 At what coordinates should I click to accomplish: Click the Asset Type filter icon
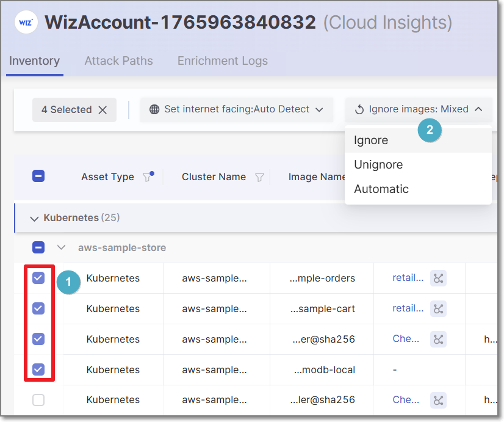pos(147,177)
